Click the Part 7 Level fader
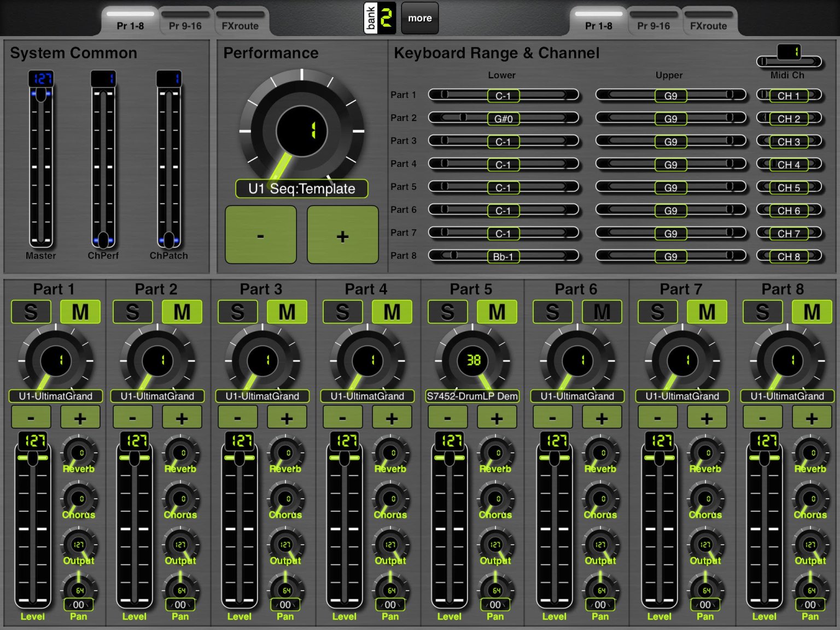The width and height of the screenshot is (840, 630). pyautogui.click(x=660, y=520)
